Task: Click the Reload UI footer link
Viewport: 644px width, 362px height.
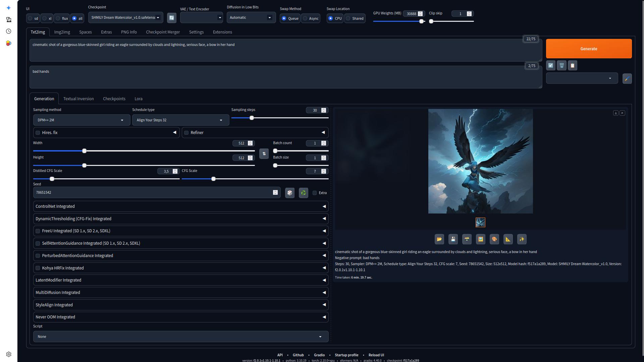Action: point(376,355)
